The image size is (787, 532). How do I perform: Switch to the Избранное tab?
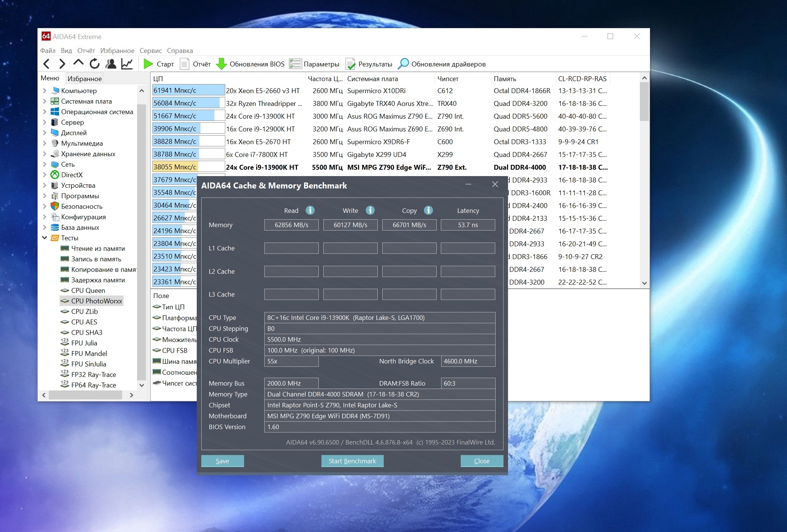pos(84,78)
